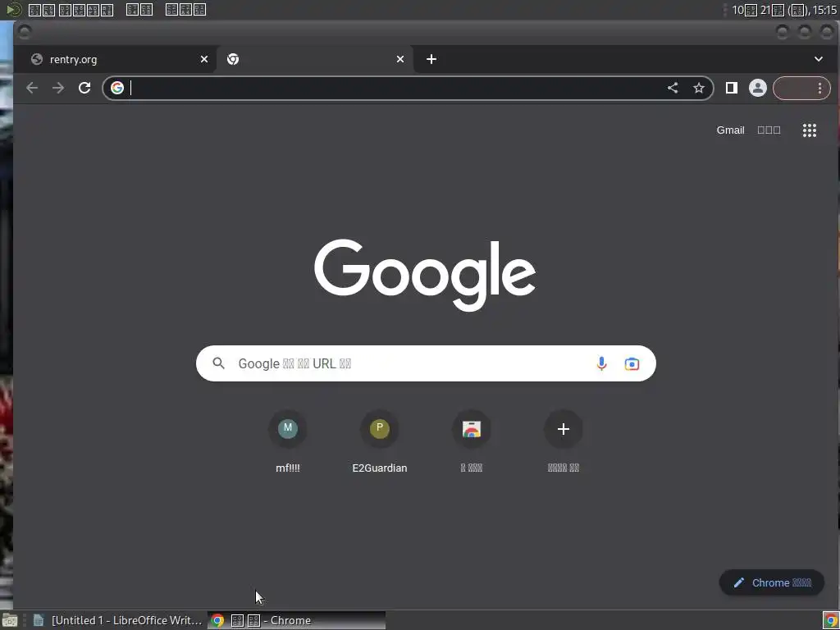The image size is (840, 630).
Task: Add a new shortcut with plus tile
Action: pos(563,441)
